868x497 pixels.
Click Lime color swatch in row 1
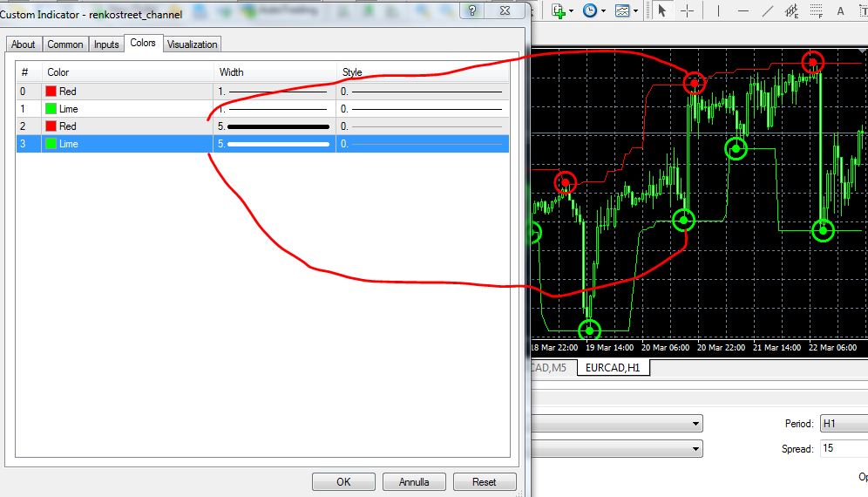[51, 109]
